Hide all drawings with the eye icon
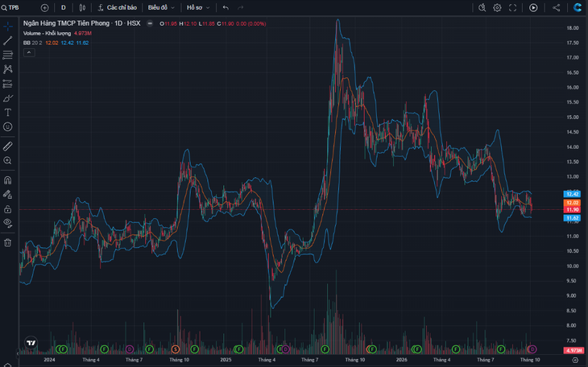This screenshot has height=367, width=588. (7, 223)
